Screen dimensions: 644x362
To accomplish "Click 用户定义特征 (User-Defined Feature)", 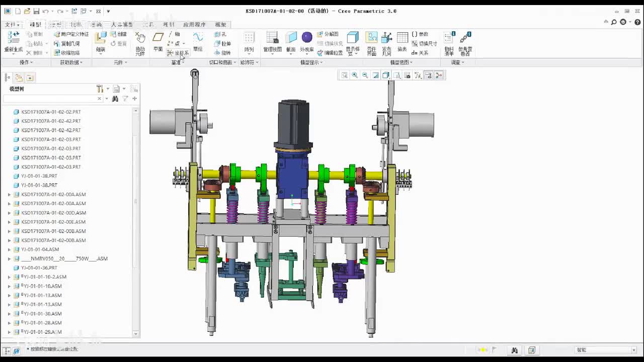I will [x=71, y=34].
